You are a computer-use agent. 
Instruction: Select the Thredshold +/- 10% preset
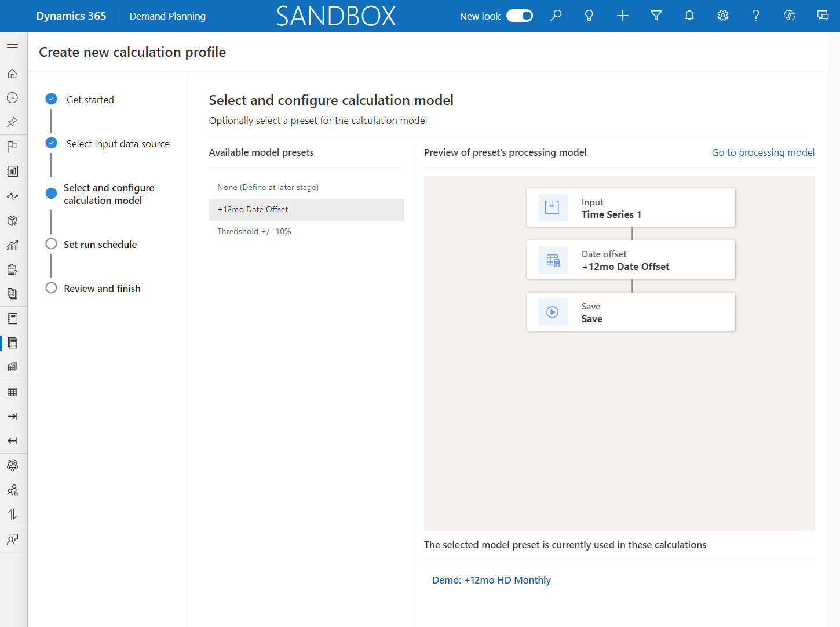click(x=306, y=232)
